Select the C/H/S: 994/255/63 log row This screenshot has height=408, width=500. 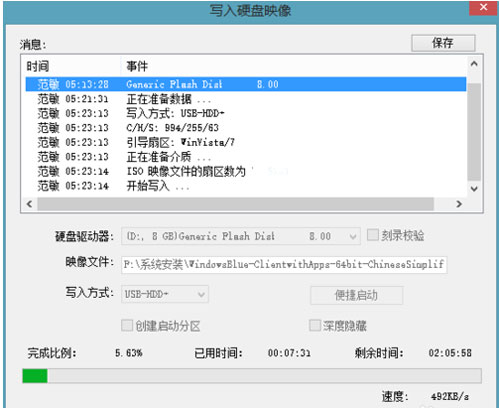(246, 128)
